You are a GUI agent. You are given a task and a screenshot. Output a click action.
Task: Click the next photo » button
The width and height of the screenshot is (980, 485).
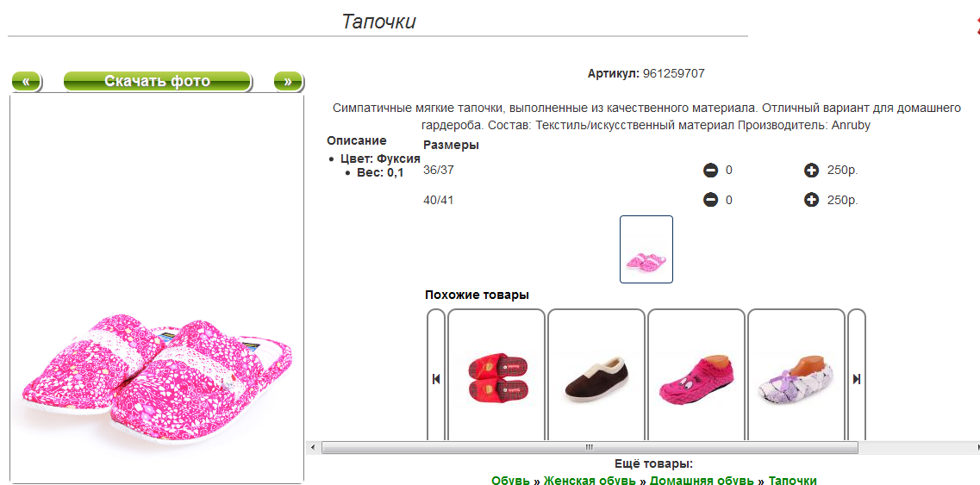tap(288, 81)
